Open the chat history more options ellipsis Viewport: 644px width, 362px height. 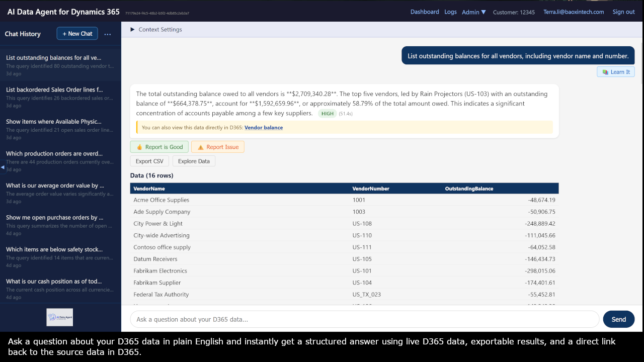coord(108,34)
